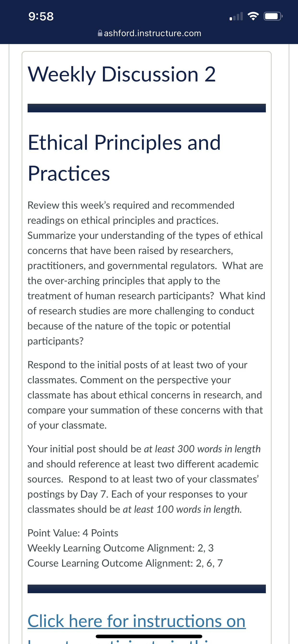Viewport: 298px width, 644px height.
Task: Tap the Weekly Learning Outcome Alignment line
Action: 120,548
